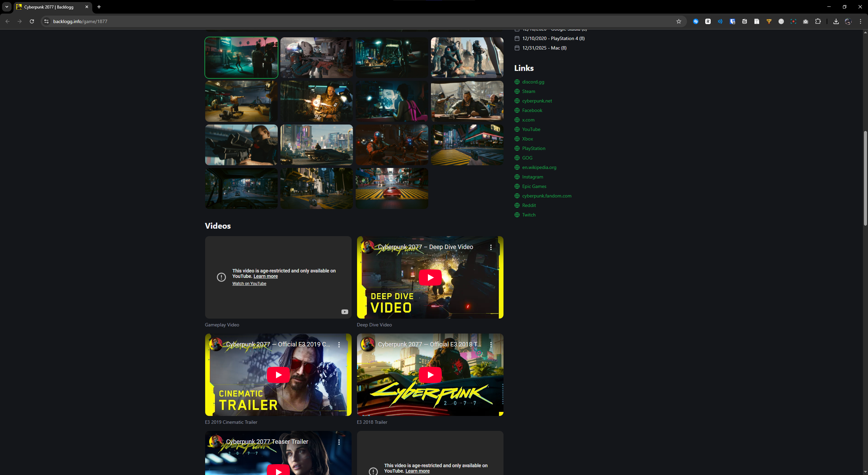Close the Cyberpunk 2077 Backlogg tab

coord(87,7)
